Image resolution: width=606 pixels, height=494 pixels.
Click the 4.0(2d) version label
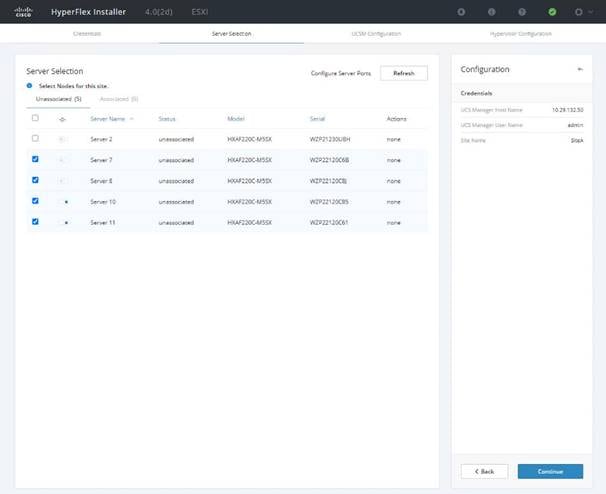[x=159, y=12]
